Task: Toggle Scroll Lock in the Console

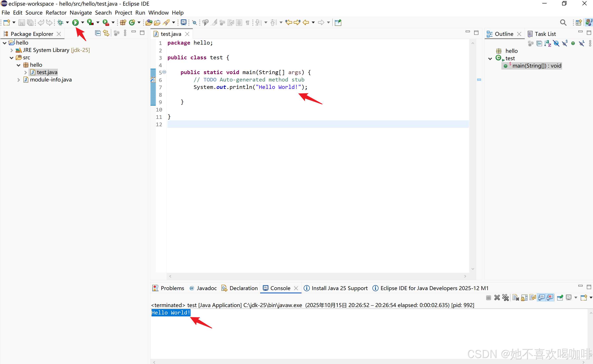Action: click(x=524, y=298)
